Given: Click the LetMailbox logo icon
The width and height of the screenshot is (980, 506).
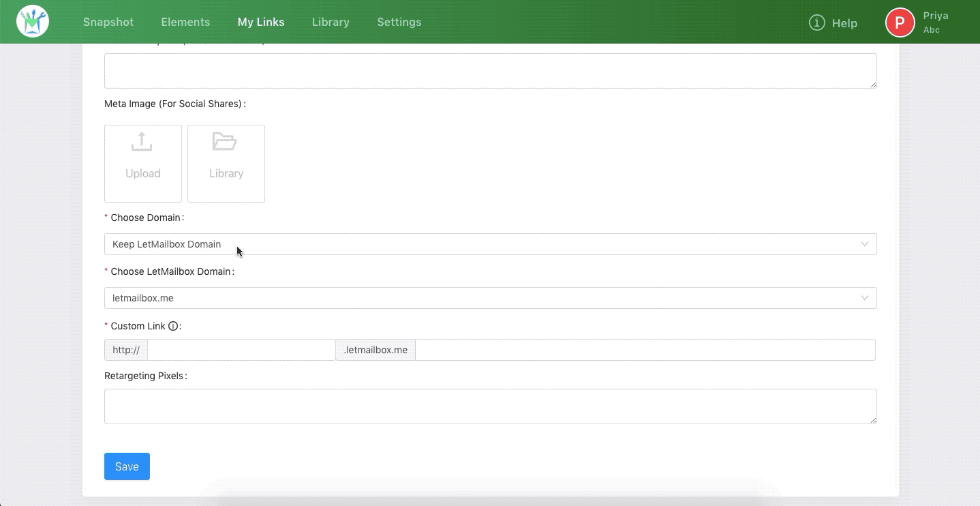Looking at the screenshot, I should (33, 22).
